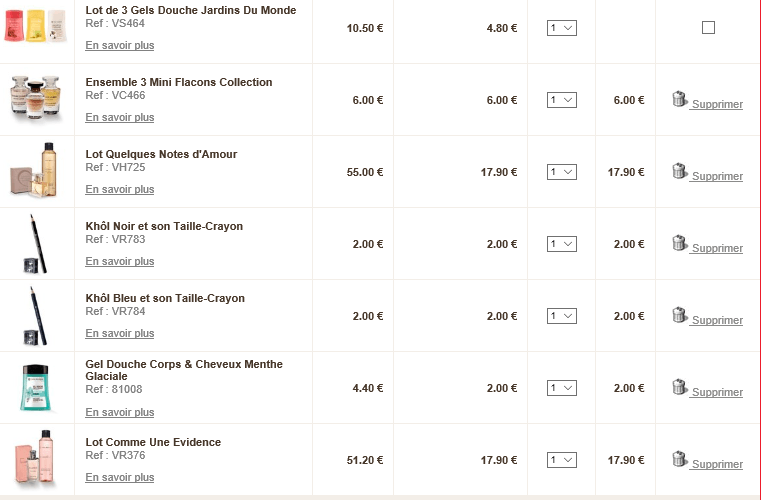Open Lot Quelques Notes d'Amour product title
This screenshot has width=762, height=500.
pyautogui.click(x=161, y=154)
